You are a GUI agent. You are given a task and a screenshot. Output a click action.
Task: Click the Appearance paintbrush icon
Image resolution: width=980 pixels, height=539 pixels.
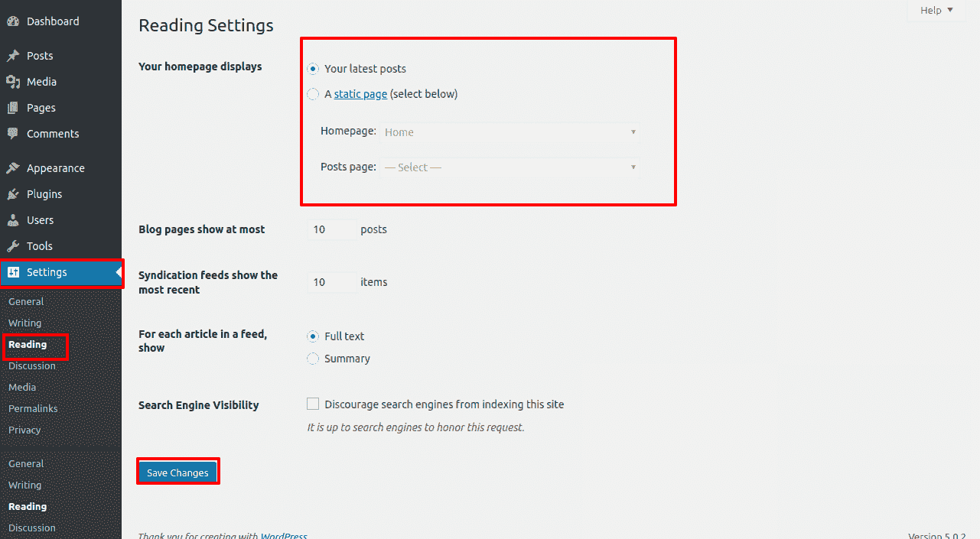pos(13,168)
